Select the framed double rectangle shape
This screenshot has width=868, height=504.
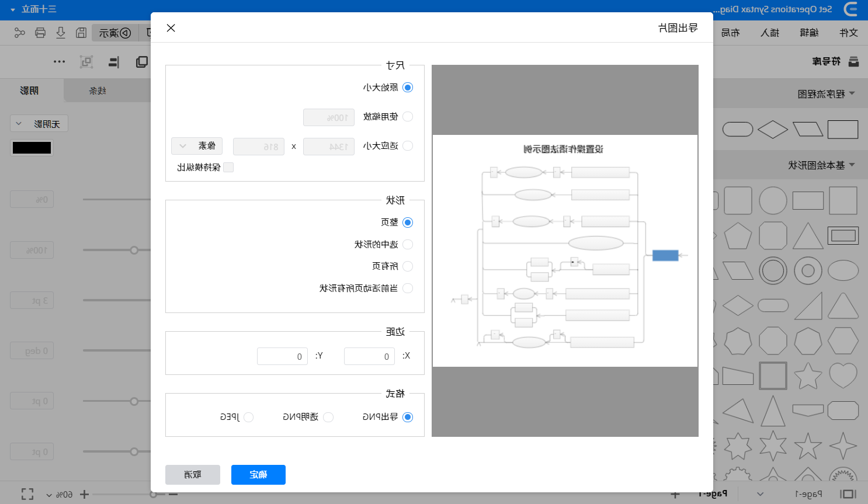tap(843, 236)
